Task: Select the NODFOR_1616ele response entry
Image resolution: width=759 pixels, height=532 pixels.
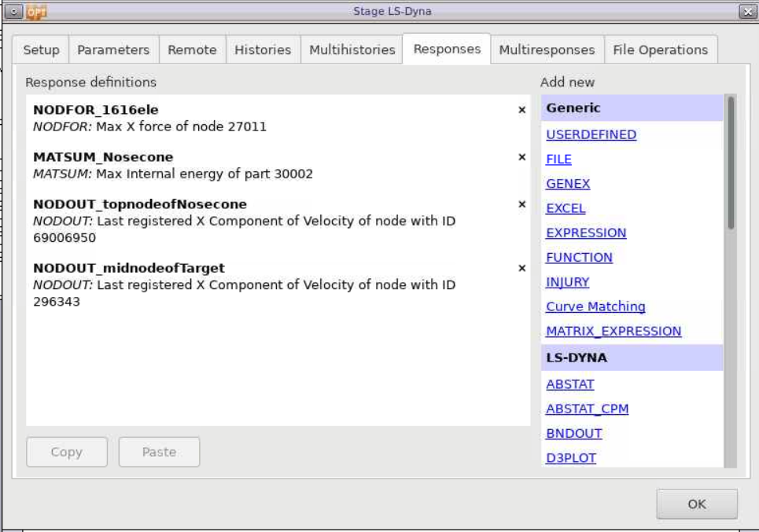Action: point(278,118)
